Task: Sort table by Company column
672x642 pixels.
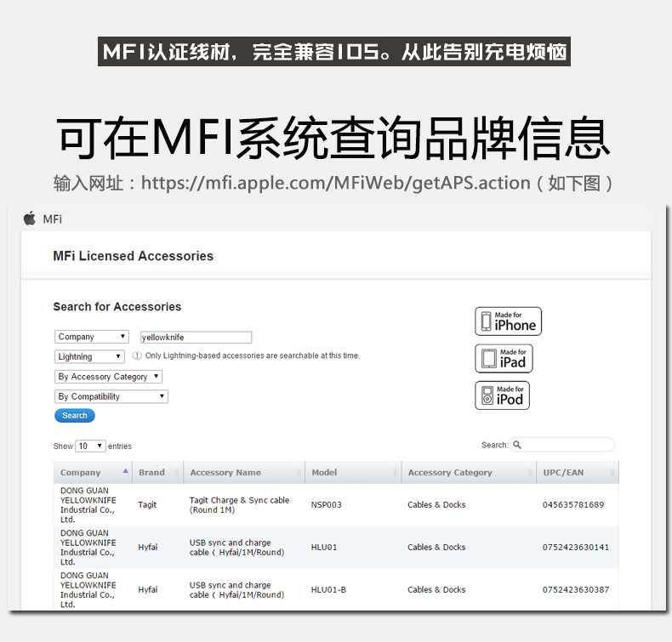Action: (93, 473)
